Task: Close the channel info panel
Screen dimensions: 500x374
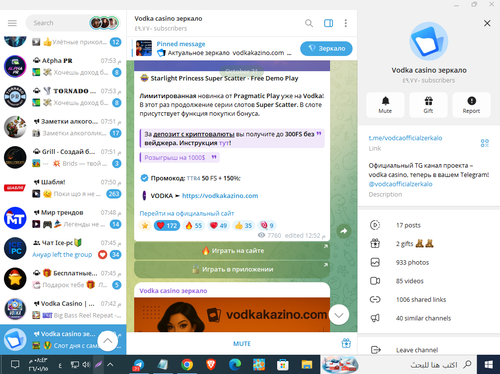Action: (487, 23)
